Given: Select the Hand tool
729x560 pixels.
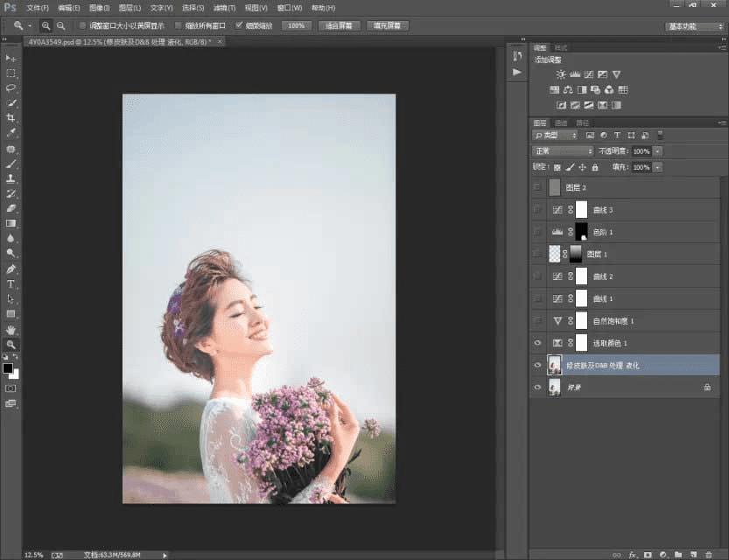Looking at the screenshot, I should 11,330.
